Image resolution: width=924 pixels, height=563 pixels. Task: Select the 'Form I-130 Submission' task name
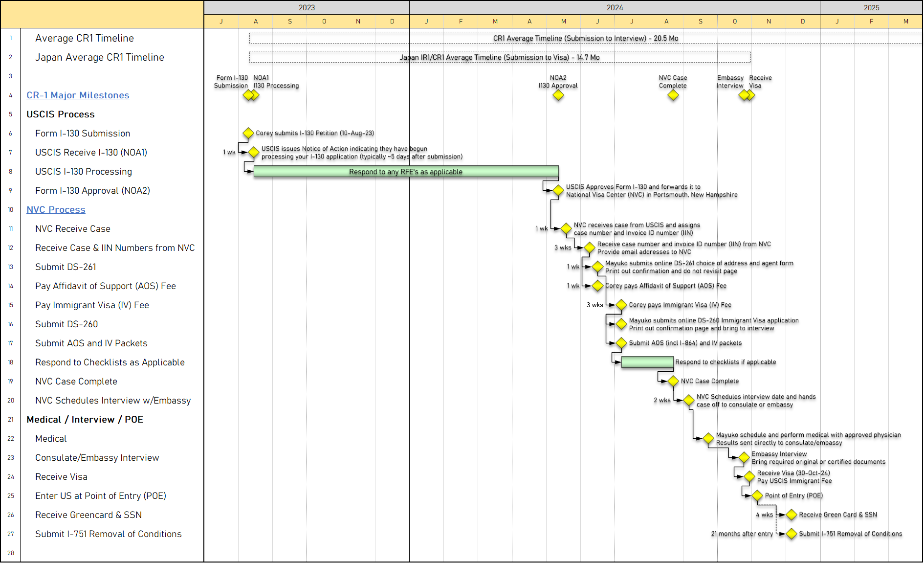pyautogui.click(x=83, y=134)
